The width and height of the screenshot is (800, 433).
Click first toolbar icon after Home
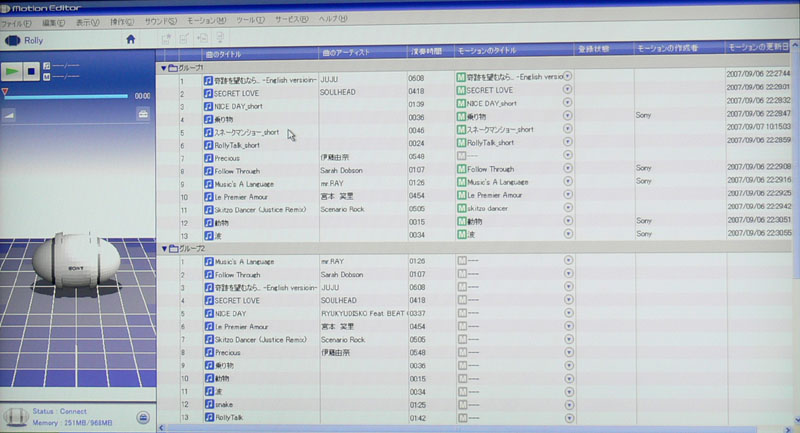pos(166,38)
